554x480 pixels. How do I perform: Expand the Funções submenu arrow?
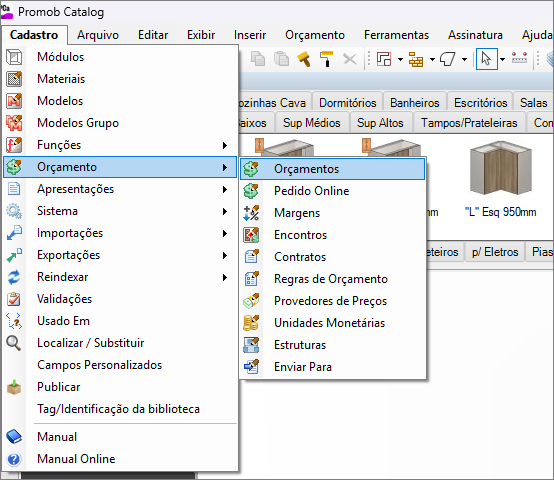point(225,145)
